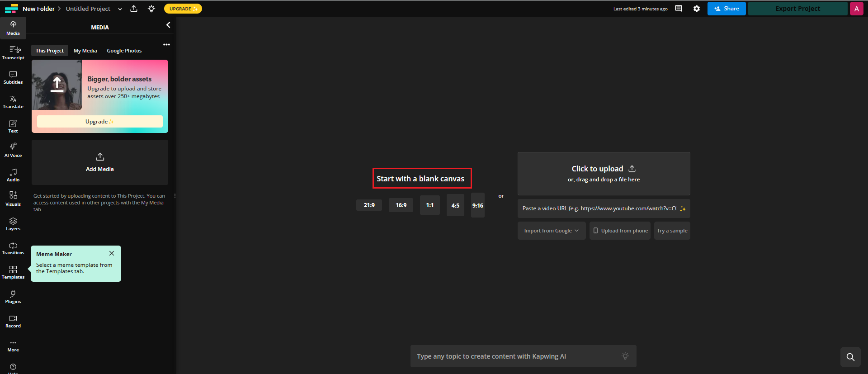The image size is (868, 374).
Task: Select the Text tool in sidebar
Action: click(x=13, y=126)
